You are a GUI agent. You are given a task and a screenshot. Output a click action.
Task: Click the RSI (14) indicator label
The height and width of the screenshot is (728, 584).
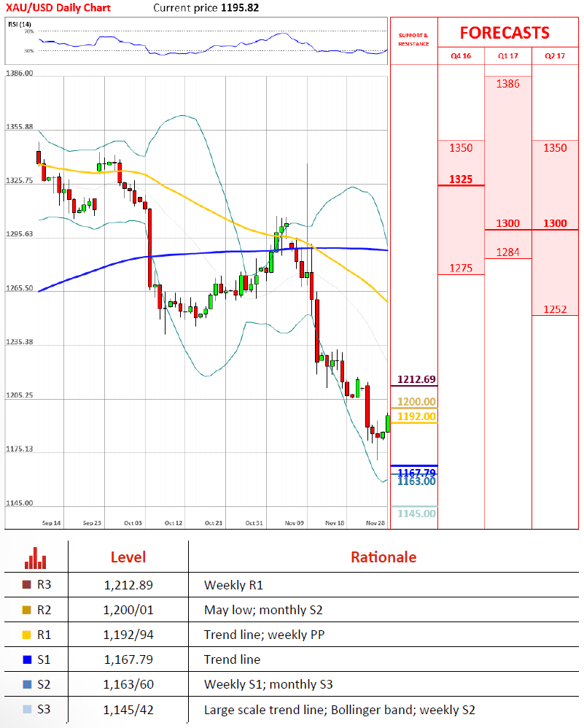click(20, 24)
